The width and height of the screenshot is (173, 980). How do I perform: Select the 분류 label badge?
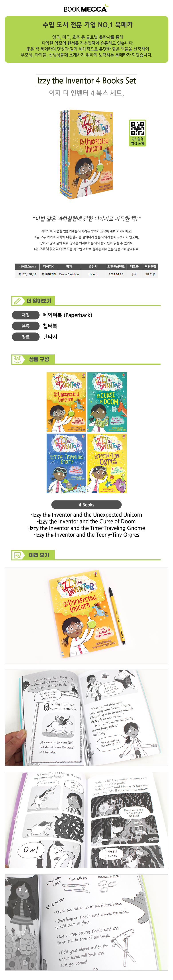[x=26, y=326]
